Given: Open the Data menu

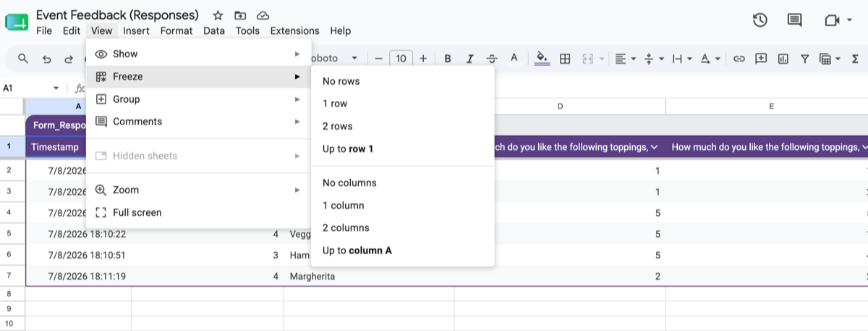Looking at the screenshot, I should [x=214, y=30].
